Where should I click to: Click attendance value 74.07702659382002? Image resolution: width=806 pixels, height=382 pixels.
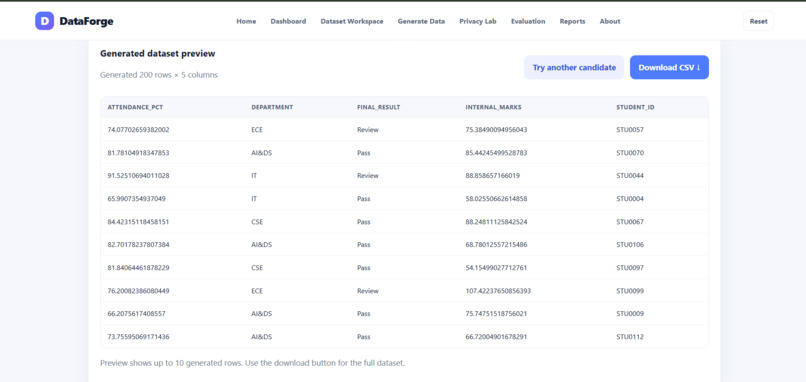(x=138, y=130)
